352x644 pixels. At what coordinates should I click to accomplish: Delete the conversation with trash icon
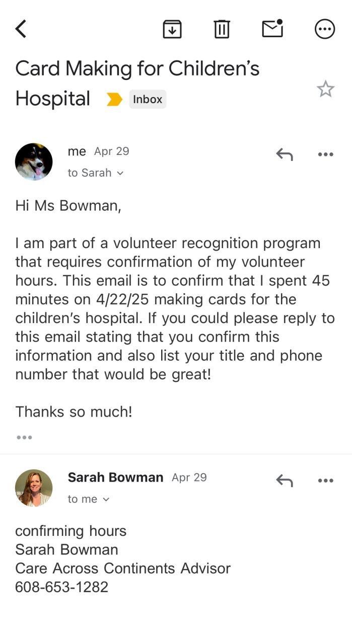tap(222, 29)
